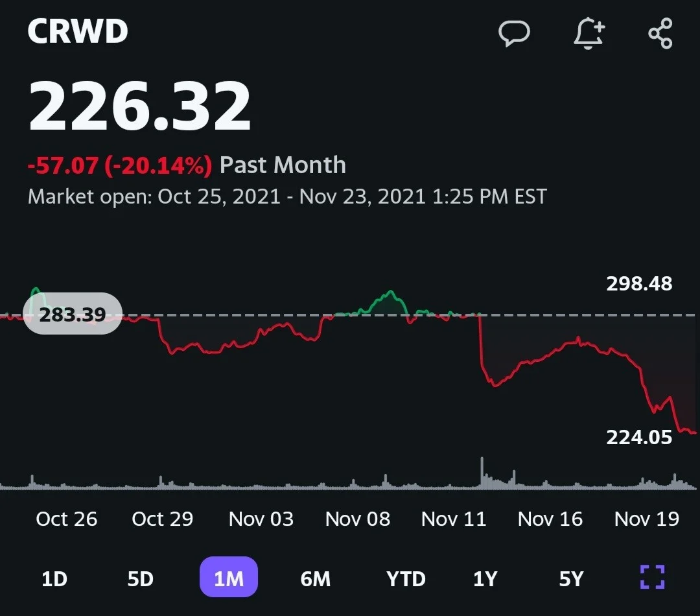The image size is (700, 616).
Task: Switch chart to 1Y range
Action: (485, 579)
